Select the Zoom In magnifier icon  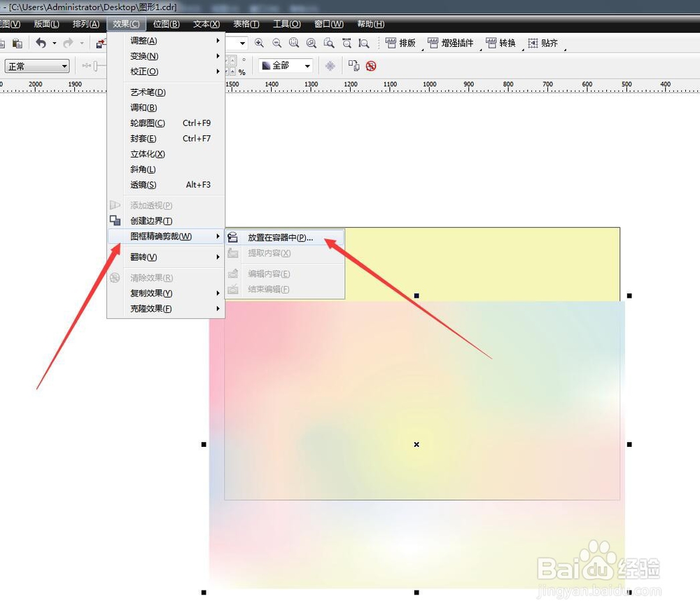[x=259, y=43]
